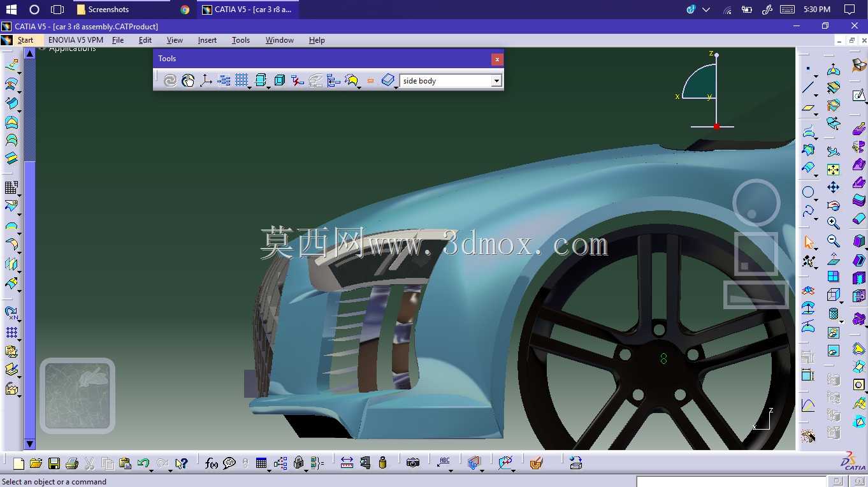Open the File menu
This screenshot has height=487, width=868.
(x=118, y=40)
